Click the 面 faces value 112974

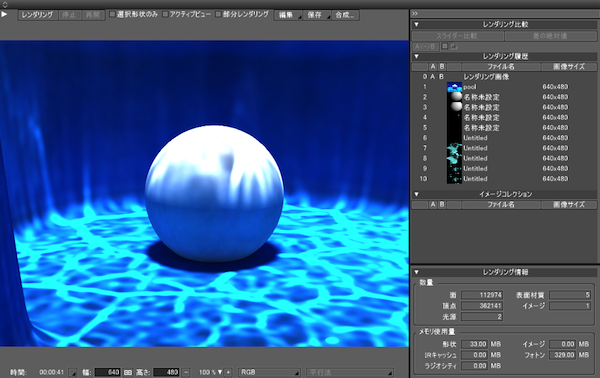coord(482,295)
